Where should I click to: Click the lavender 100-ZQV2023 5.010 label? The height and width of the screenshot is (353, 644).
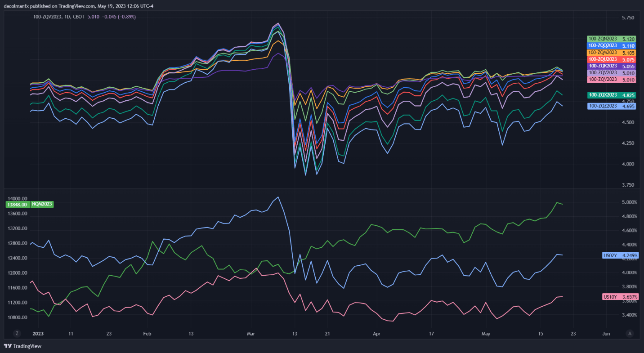pyautogui.click(x=611, y=73)
